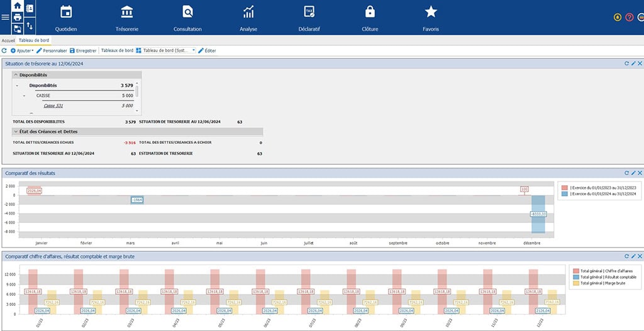Refresh the Comparatif des résultats panel
Screen dimensions: 644x331
(x=627, y=173)
